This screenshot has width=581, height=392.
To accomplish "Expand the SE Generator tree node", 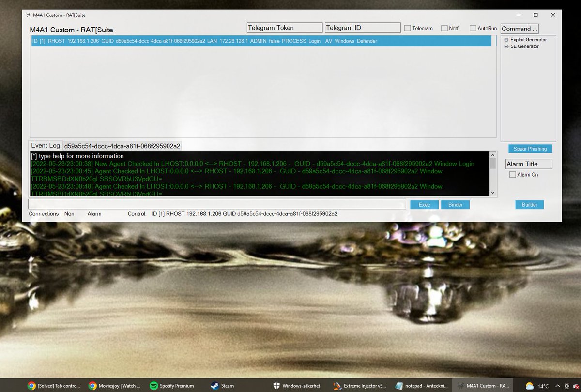I will click(x=506, y=46).
